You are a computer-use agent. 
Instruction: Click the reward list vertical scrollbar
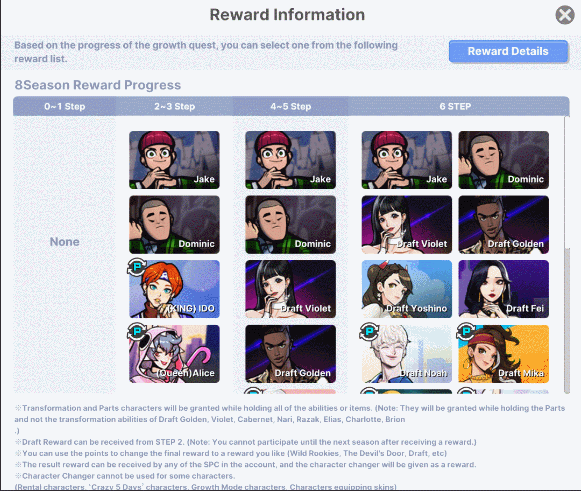(567, 321)
